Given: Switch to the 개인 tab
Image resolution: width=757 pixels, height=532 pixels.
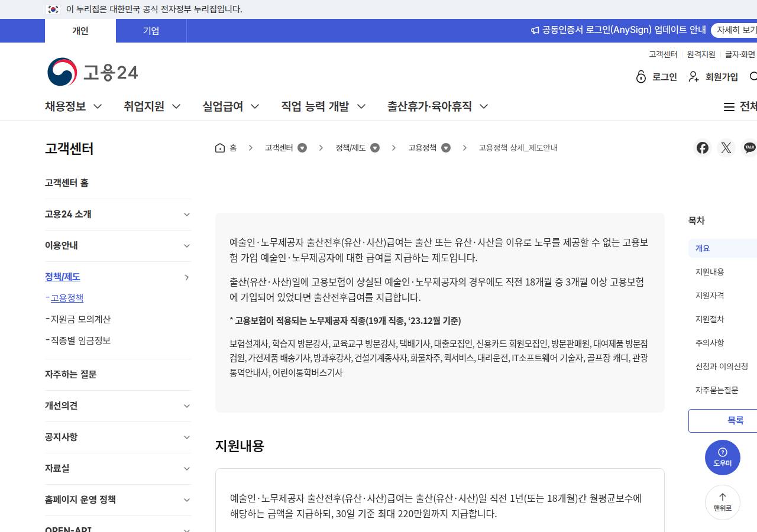Looking at the screenshot, I should pos(80,31).
